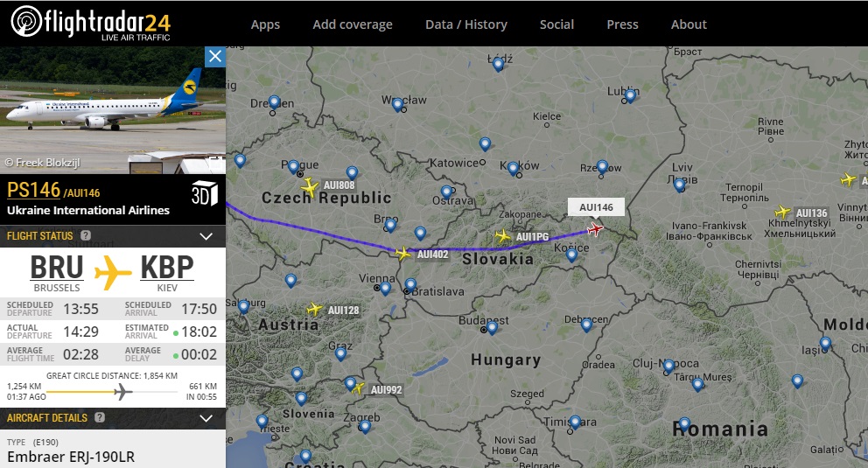Click the AUI402 flight label
Viewport: 868px width, 468px height.
pyautogui.click(x=432, y=254)
